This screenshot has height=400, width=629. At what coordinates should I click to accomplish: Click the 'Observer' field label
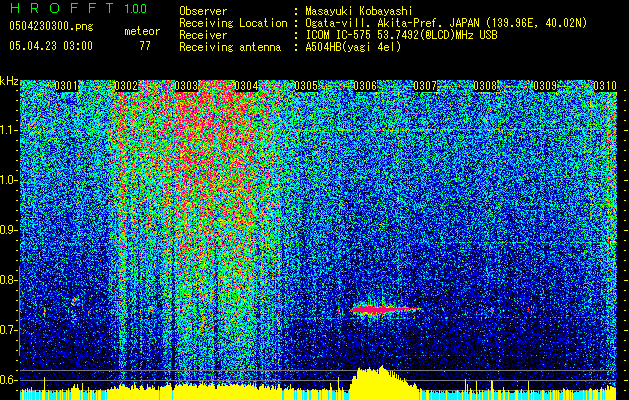(x=203, y=11)
